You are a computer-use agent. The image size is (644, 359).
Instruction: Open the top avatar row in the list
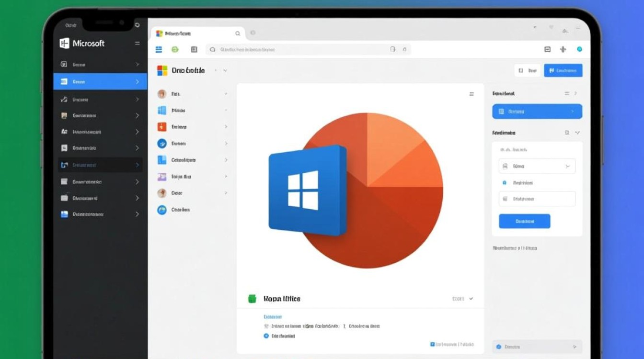193,94
